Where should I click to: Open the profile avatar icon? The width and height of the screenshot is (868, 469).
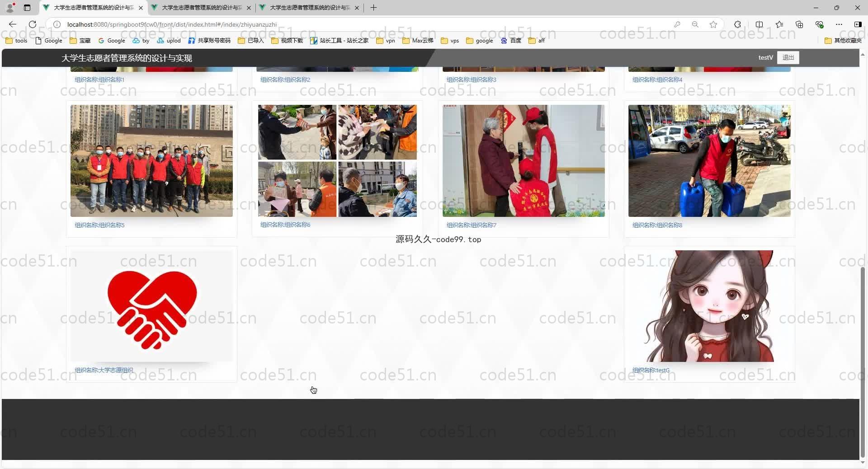coord(10,8)
